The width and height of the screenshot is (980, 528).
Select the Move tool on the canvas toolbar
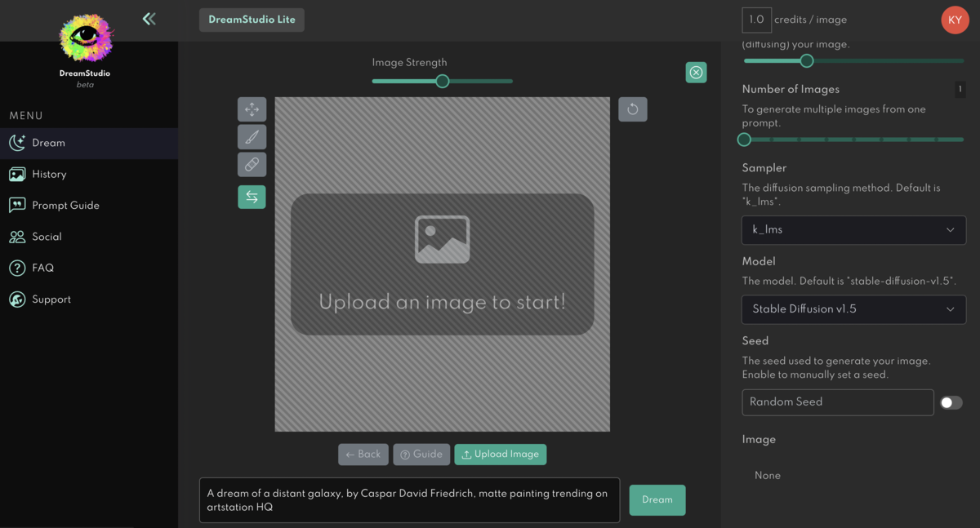point(252,109)
